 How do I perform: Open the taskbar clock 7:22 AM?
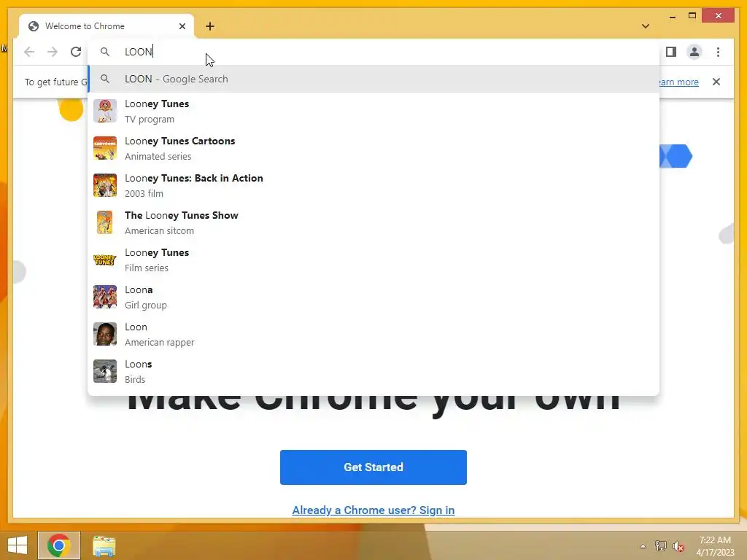click(x=715, y=546)
